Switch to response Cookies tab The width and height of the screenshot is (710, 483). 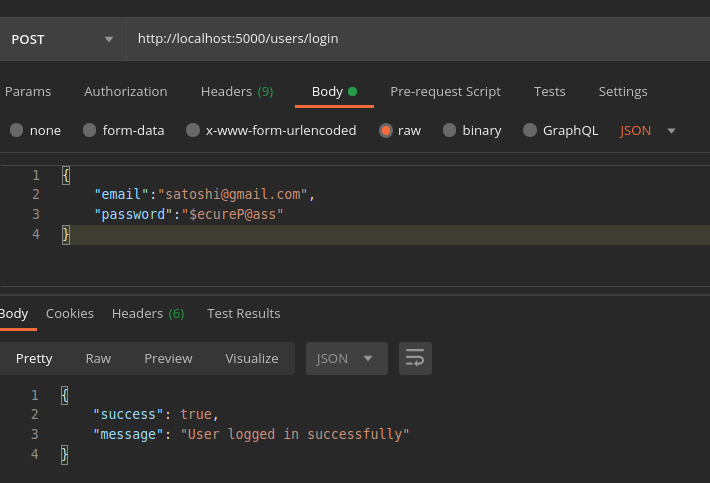(x=70, y=313)
